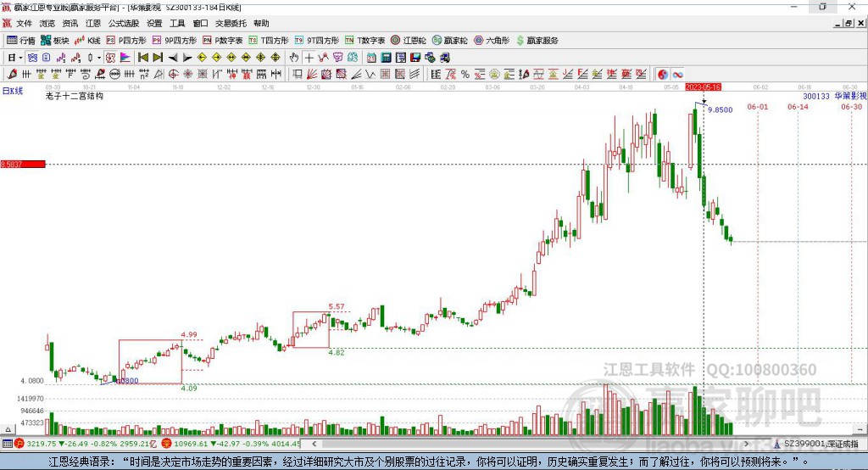
Task: Open the 9T四方形 tool
Action: tap(317, 41)
